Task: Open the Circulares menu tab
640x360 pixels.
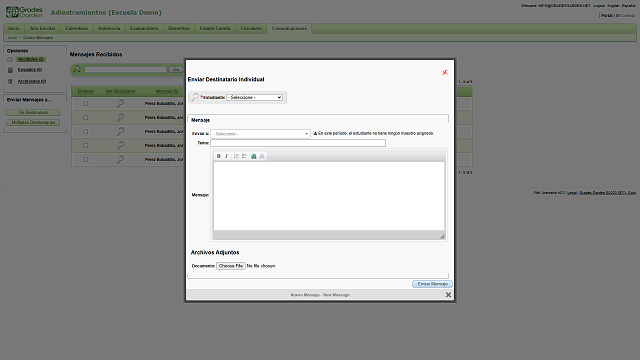Action: pos(251,28)
